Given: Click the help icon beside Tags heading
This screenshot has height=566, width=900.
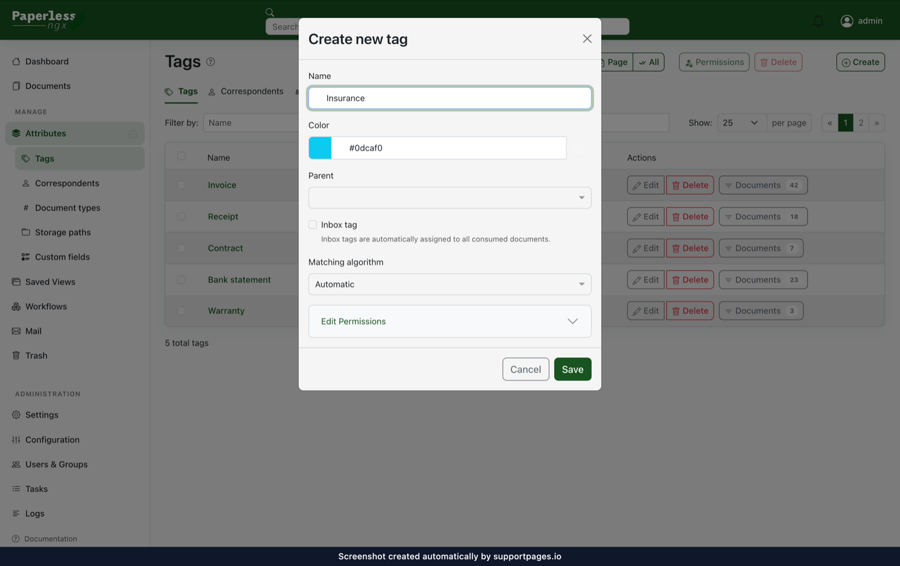Looking at the screenshot, I should tap(211, 61).
